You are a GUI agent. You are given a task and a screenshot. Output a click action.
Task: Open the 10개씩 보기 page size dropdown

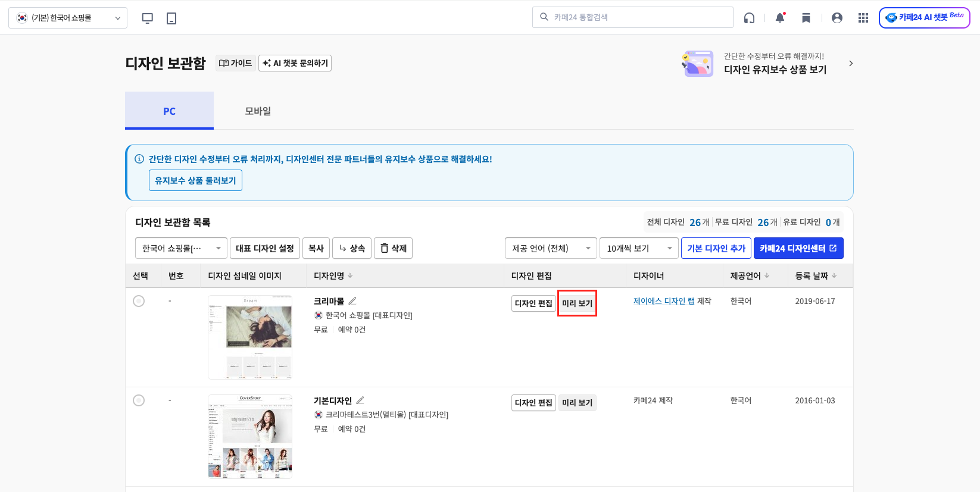(x=639, y=248)
